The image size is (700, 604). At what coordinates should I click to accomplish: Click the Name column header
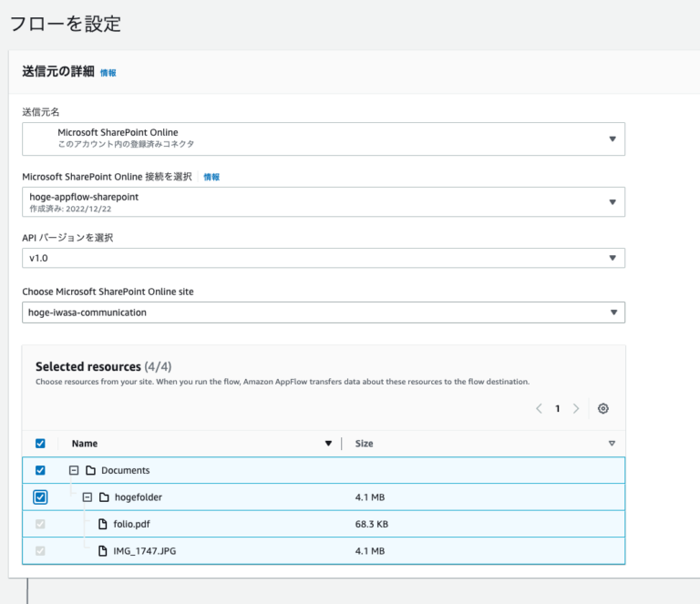pyautogui.click(x=85, y=444)
